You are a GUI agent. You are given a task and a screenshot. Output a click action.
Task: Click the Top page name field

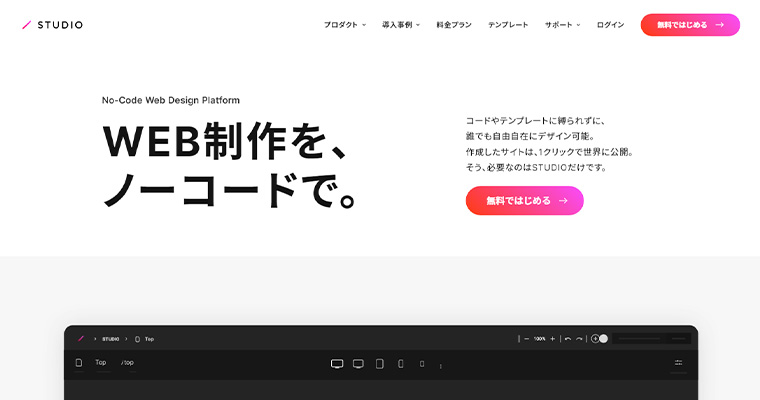[101, 363]
